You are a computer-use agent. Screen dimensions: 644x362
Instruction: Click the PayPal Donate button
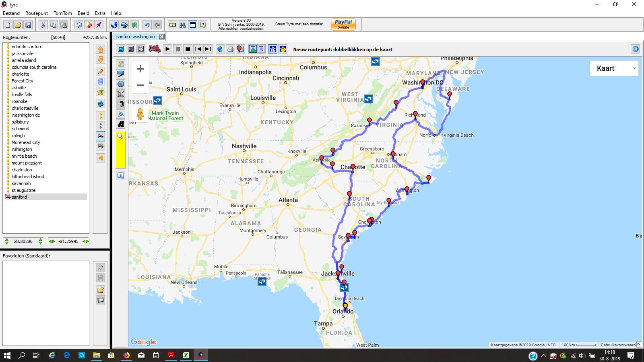click(x=343, y=25)
